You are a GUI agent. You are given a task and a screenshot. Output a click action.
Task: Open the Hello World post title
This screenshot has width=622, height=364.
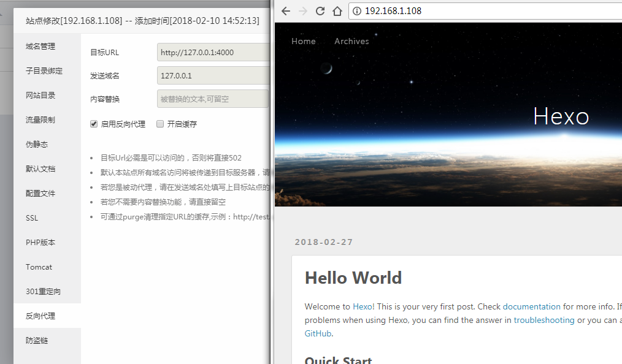coord(353,278)
